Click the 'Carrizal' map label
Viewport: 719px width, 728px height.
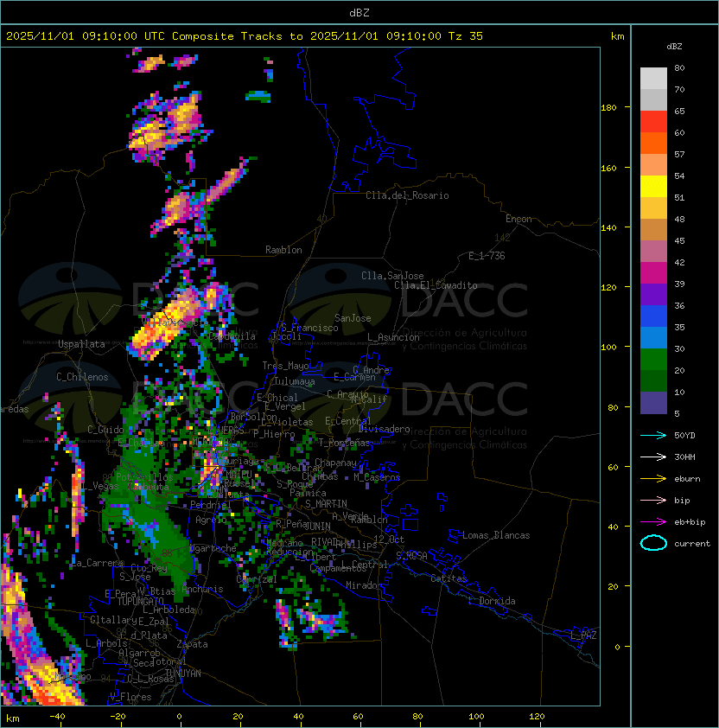pyautogui.click(x=257, y=579)
